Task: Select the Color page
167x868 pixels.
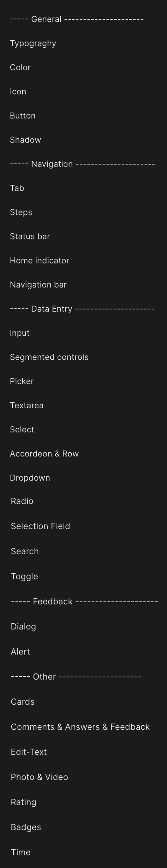Action: point(20,67)
